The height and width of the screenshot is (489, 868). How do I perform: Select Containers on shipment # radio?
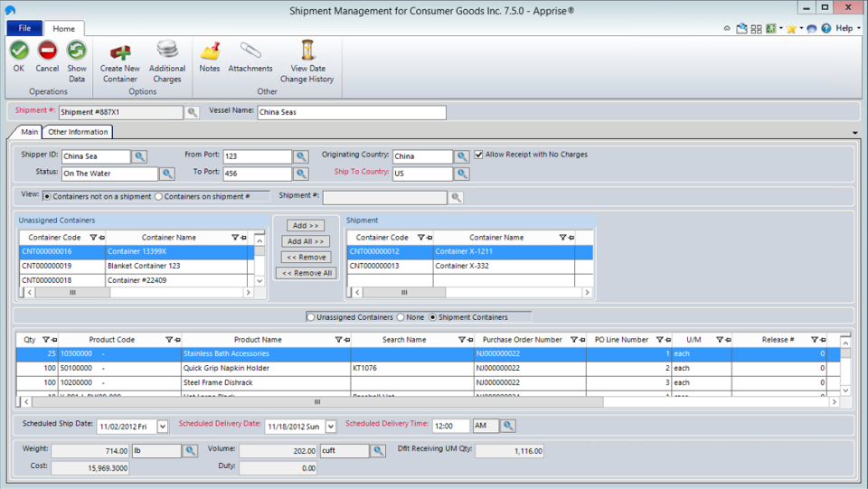click(159, 196)
